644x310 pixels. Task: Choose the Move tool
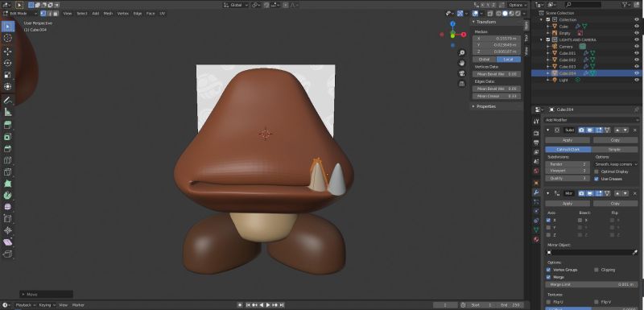[7, 52]
